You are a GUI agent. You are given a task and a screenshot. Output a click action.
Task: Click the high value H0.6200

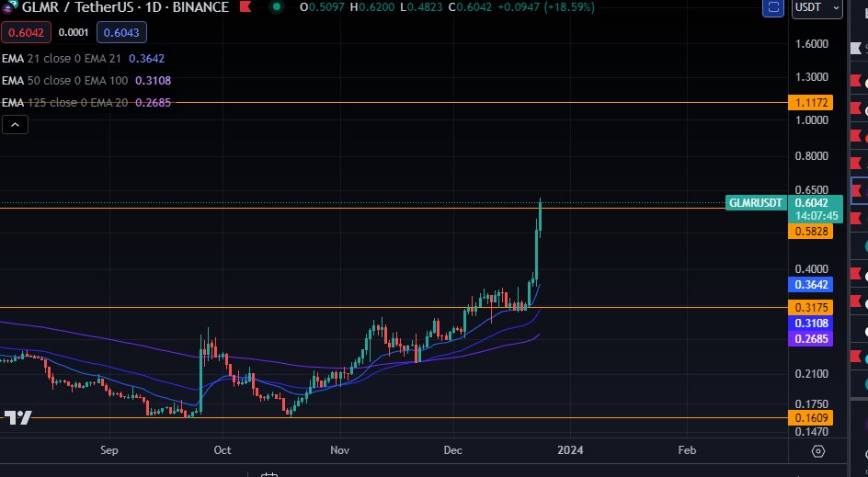tap(372, 7)
